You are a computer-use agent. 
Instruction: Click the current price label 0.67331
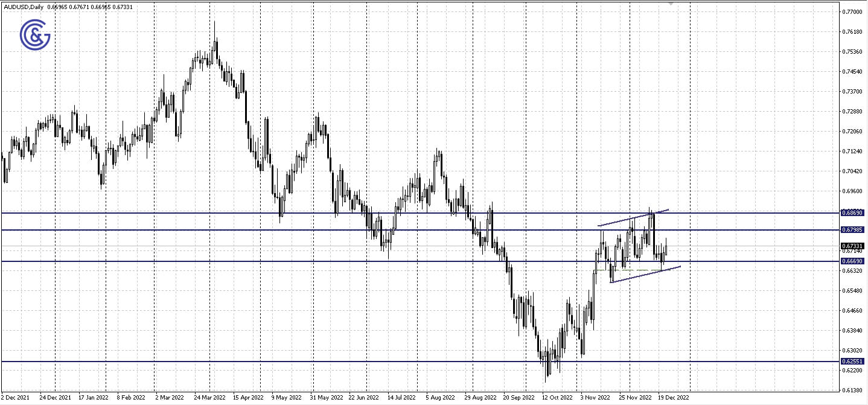[x=852, y=246]
